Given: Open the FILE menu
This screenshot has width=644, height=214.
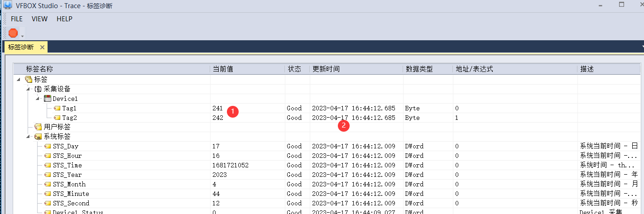Looking at the screenshot, I should pos(17,19).
